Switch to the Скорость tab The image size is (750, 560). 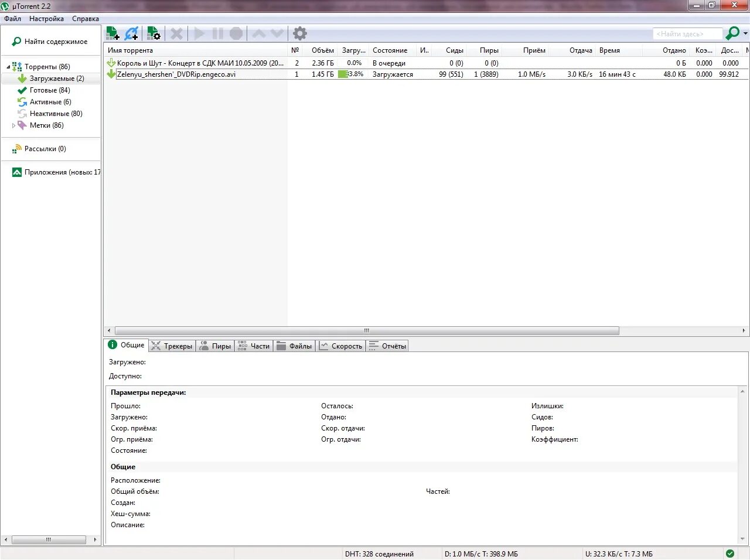(x=341, y=346)
